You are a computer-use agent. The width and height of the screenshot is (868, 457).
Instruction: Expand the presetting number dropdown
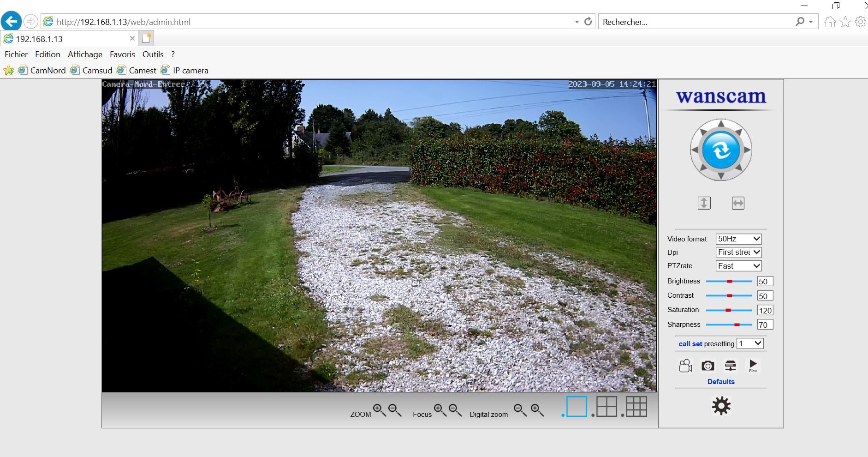pos(750,343)
